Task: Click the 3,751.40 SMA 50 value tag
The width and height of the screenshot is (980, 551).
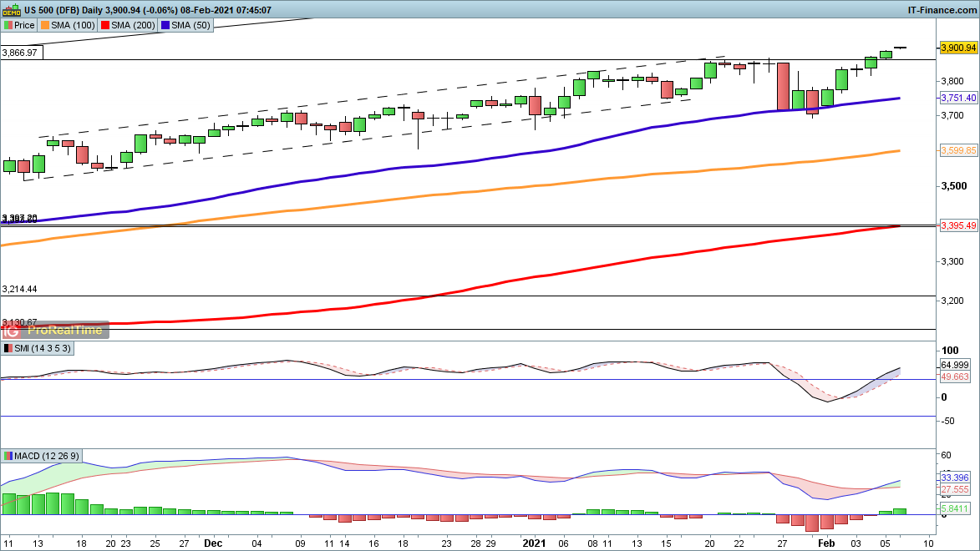Action: tap(958, 98)
